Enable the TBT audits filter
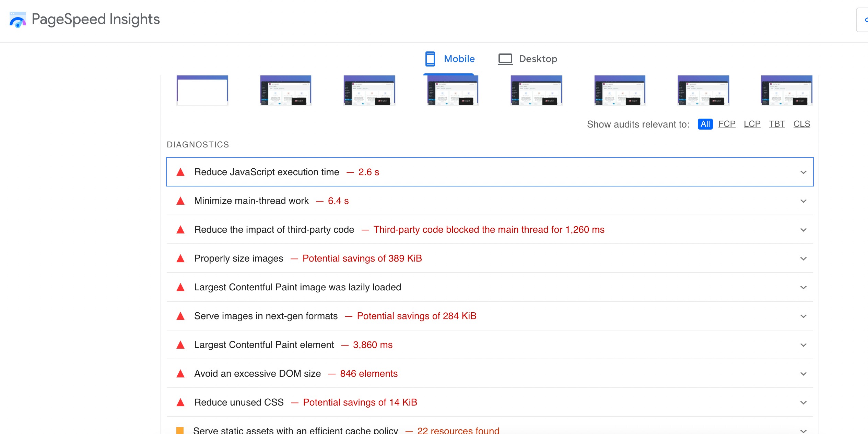 click(x=777, y=124)
